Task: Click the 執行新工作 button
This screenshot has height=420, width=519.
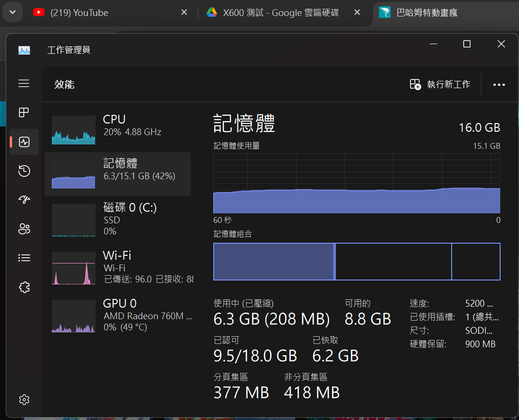Action: coord(440,85)
